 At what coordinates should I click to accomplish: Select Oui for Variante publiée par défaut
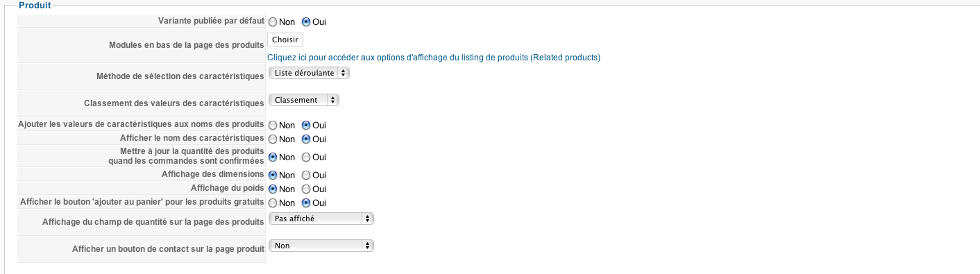(306, 22)
